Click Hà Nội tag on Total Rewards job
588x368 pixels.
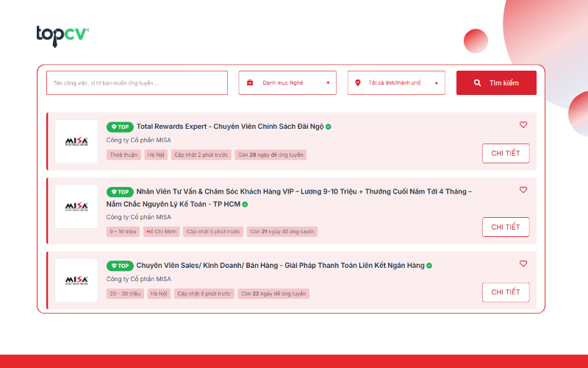coord(156,155)
